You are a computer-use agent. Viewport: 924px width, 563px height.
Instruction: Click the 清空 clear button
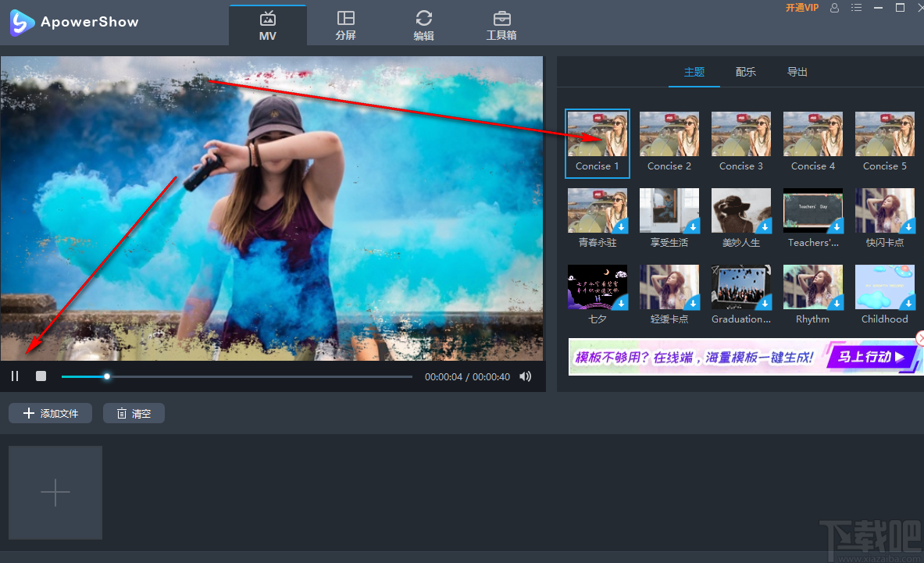pos(134,413)
